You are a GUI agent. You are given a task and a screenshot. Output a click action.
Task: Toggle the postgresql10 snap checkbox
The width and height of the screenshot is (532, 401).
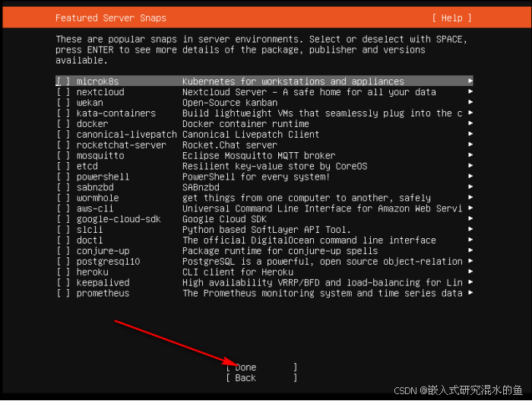tap(63, 261)
